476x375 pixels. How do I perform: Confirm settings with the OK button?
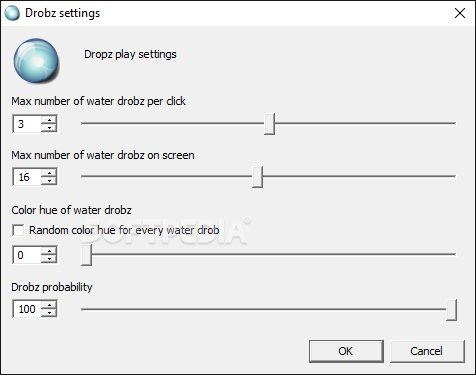pyautogui.click(x=346, y=351)
